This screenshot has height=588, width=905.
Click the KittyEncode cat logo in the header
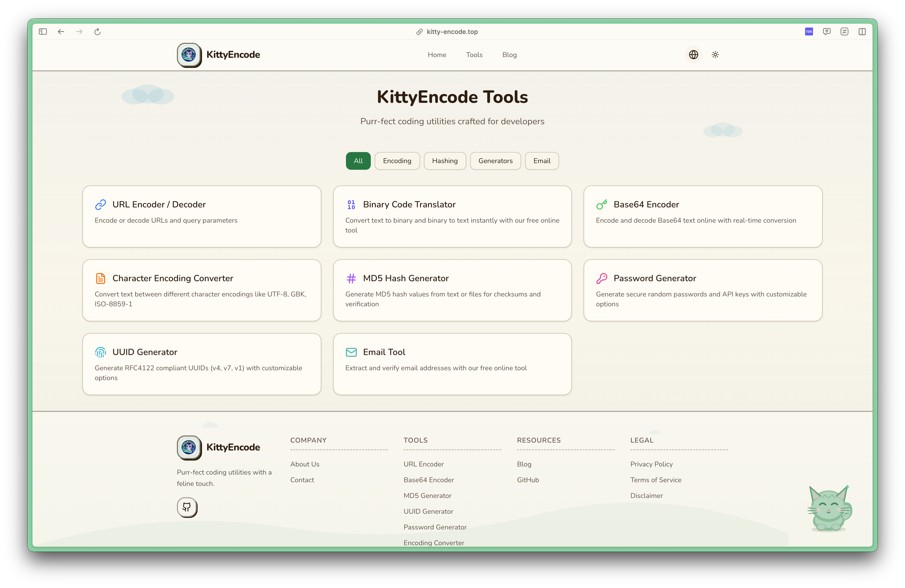click(x=189, y=55)
